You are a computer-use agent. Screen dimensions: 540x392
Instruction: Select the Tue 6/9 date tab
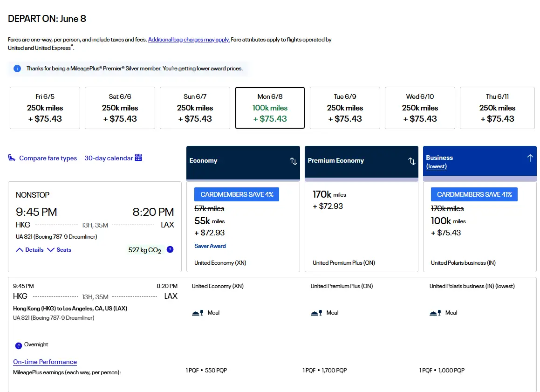point(345,108)
